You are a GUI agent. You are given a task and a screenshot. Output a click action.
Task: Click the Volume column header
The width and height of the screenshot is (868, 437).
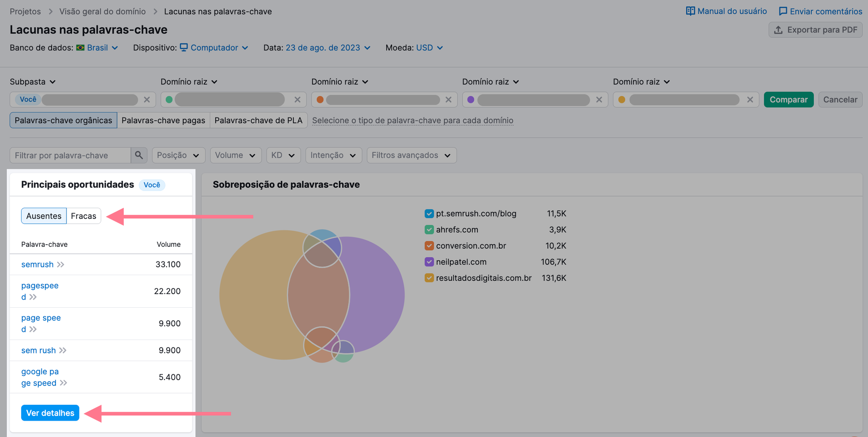[168, 244]
